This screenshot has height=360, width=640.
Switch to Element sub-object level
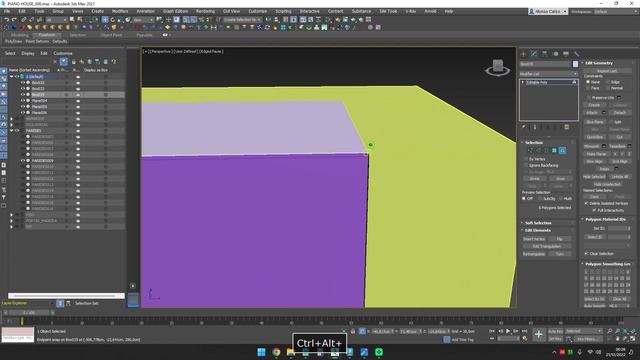tap(562, 151)
